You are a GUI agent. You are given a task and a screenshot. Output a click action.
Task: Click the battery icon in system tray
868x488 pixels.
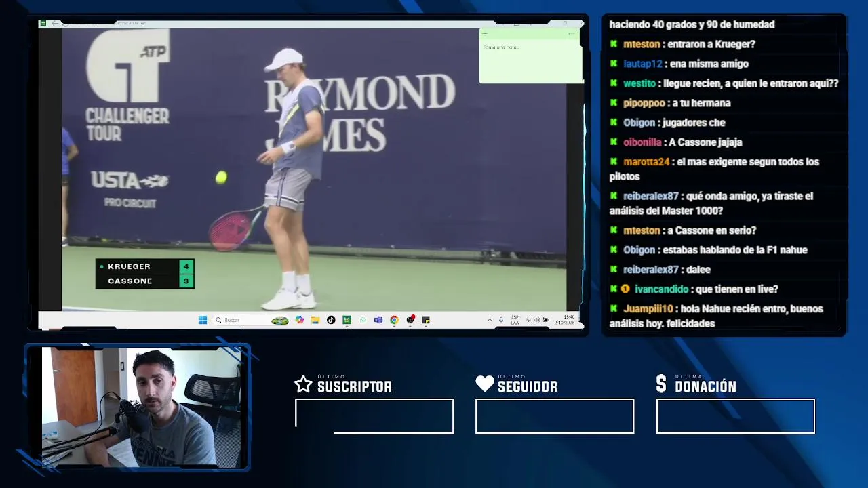[545, 320]
